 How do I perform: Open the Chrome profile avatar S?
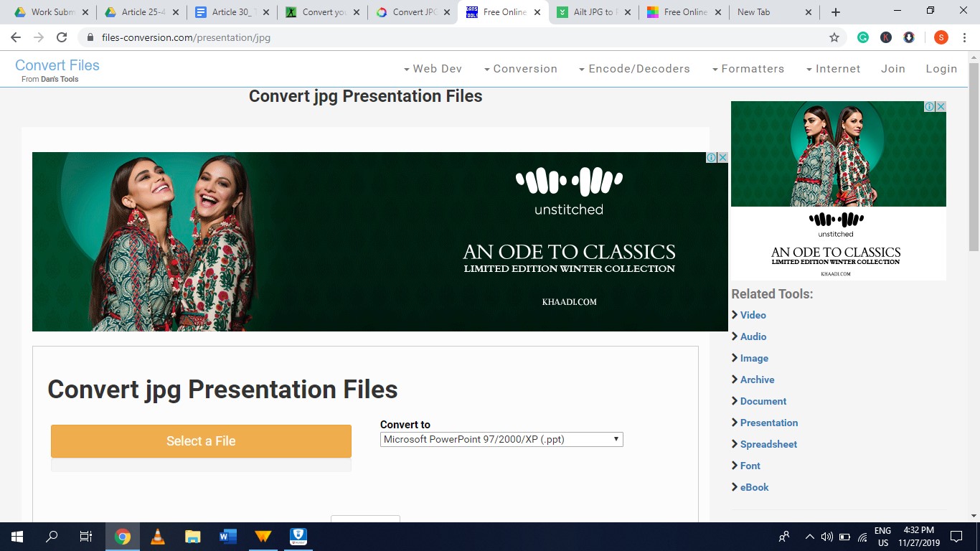tap(941, 37)
